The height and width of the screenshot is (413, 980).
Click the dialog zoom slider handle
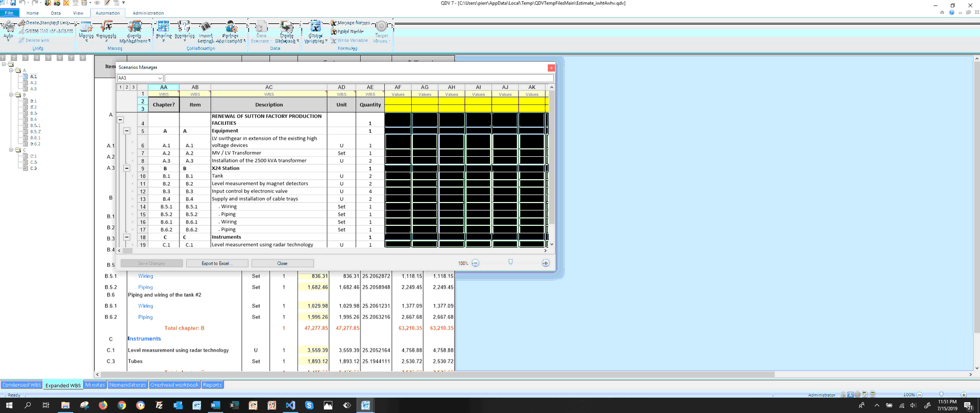pyautogui.click(x=511, y=262)
